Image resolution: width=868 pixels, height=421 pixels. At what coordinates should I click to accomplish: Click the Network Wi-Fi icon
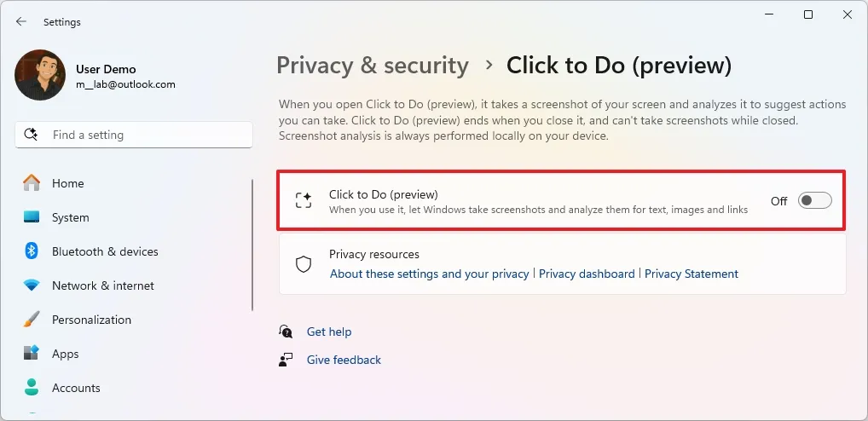pyautogui.click(x=32, y=285)
